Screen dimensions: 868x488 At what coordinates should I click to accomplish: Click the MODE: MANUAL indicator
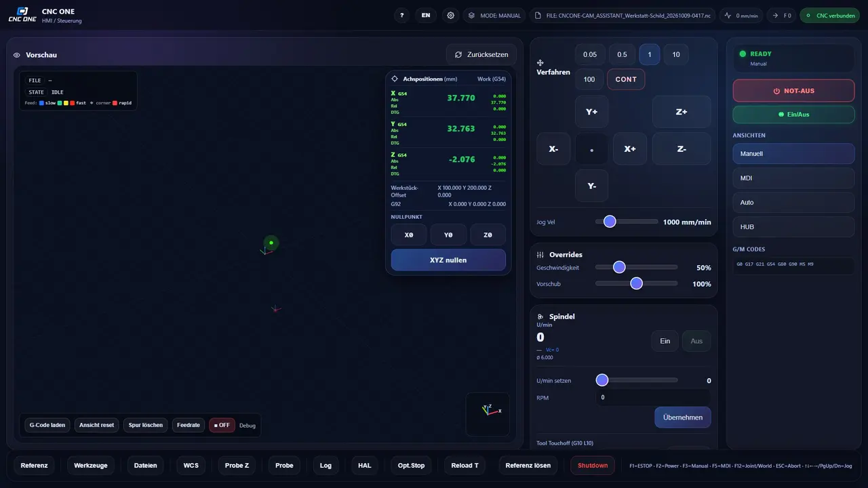coord(494,15)
